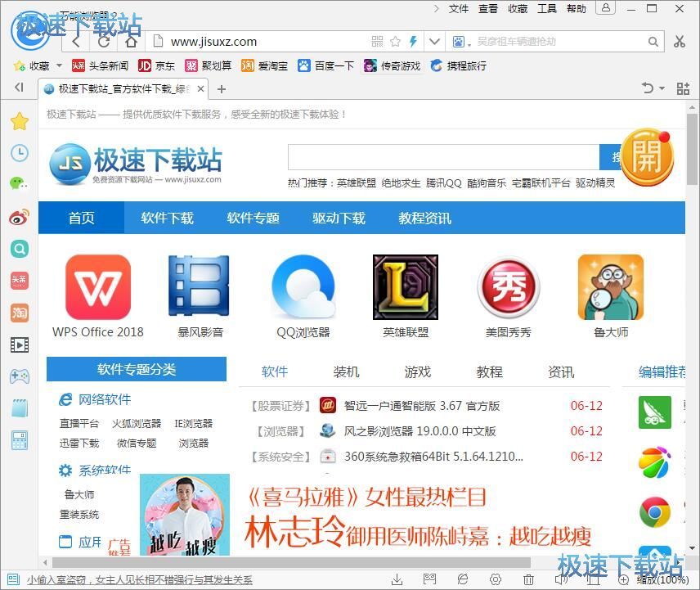Image resolution: width=700 pixels, height=590 pixels.
Task: Open the 查看 menu
Action: click(x=488, y=8)
